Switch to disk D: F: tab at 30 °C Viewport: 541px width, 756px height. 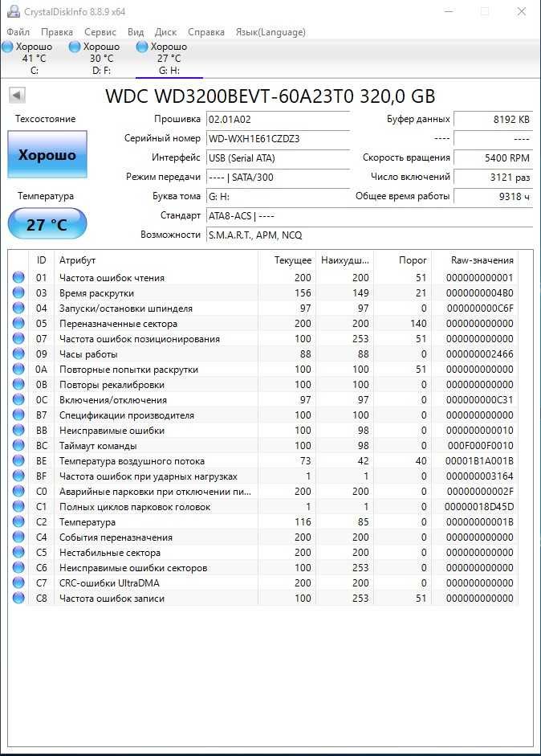coord(101,59)
